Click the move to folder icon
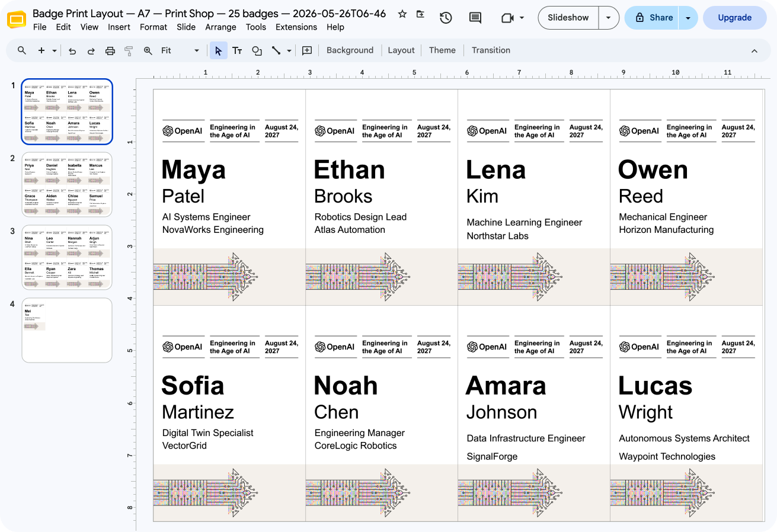The image size is (777, 532). (x=420, y=14)
